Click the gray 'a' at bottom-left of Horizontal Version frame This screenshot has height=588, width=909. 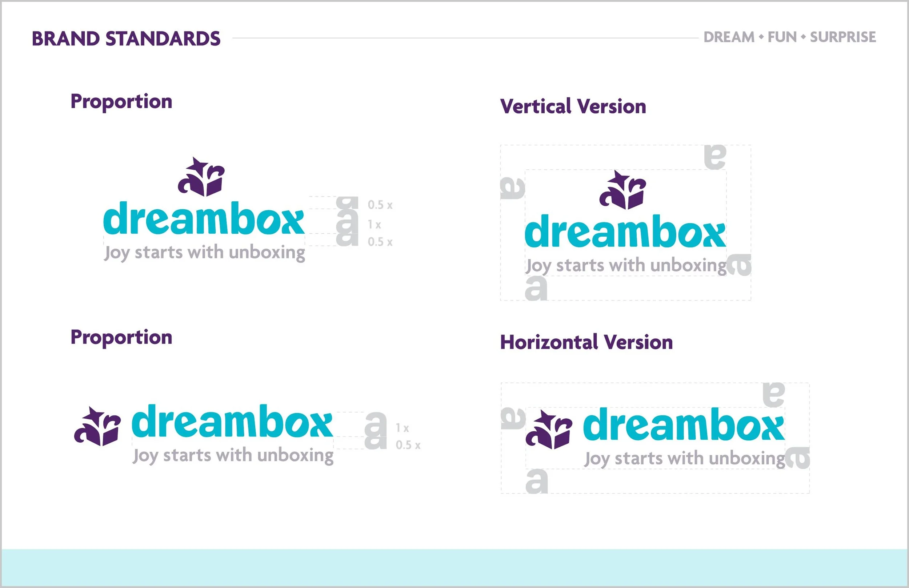[x=536, y=482]
